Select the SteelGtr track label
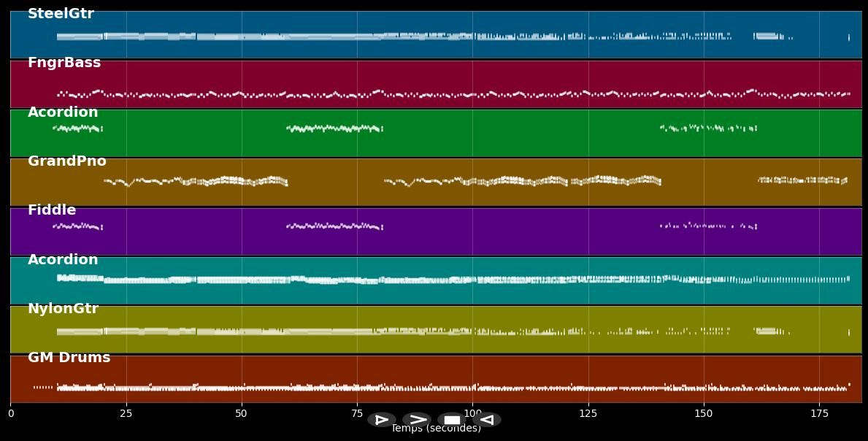This screenshot has height=441, width=868. [x=61, y=14]
